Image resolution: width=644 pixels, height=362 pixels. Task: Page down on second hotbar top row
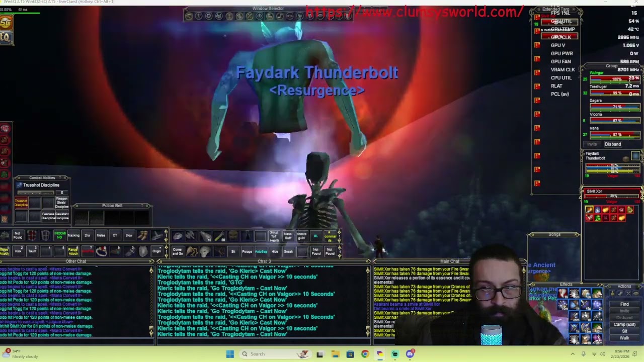[x=340, y=240]
